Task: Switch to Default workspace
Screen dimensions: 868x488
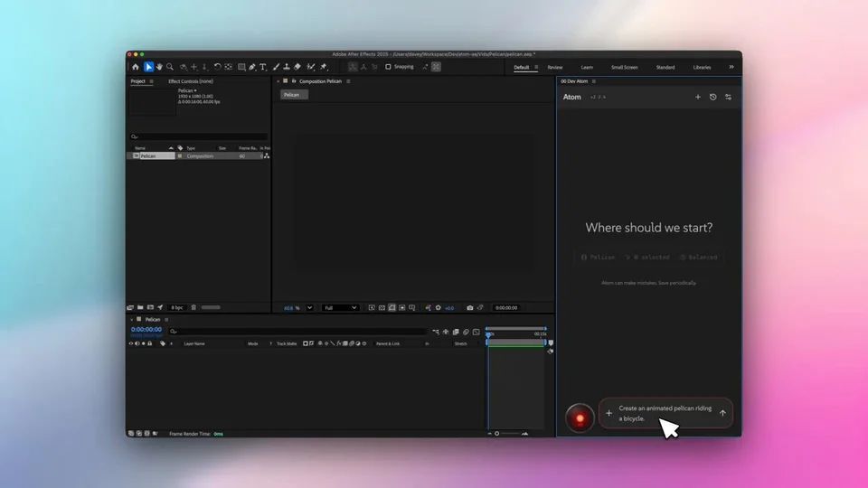Action: pyautogui.click(x=522, y=68)
